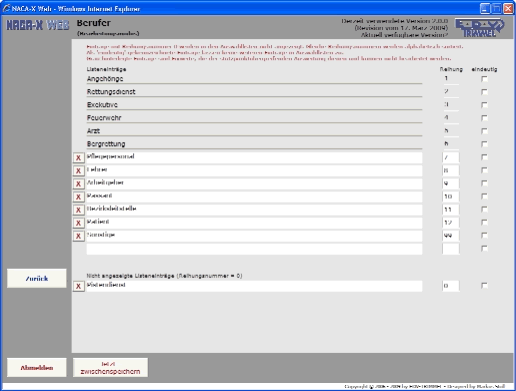Delete the Bezirksleitstelle entry with its X button

(x=79, y=210)
